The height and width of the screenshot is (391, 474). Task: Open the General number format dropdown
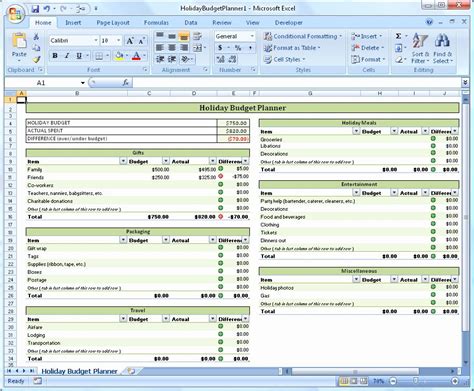[252, 36]
